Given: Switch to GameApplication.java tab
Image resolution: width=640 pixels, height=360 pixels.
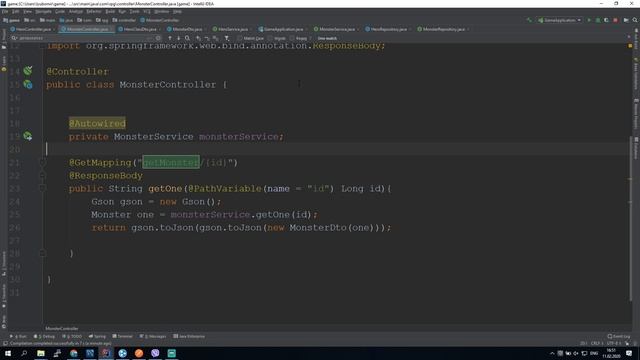Looking at the screenshot, I should click(x=283, y=29).
